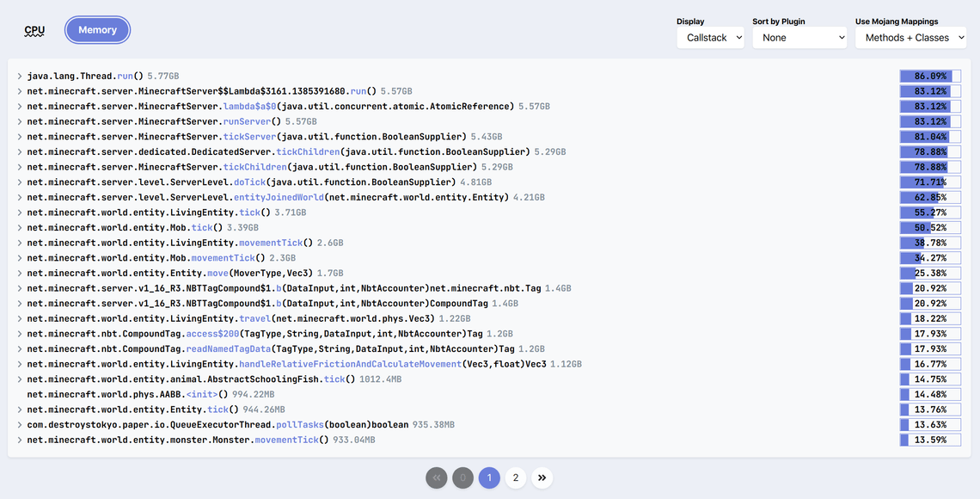
Task: Open the Sort by Plugin dropdown
Action: coord(799,38)
